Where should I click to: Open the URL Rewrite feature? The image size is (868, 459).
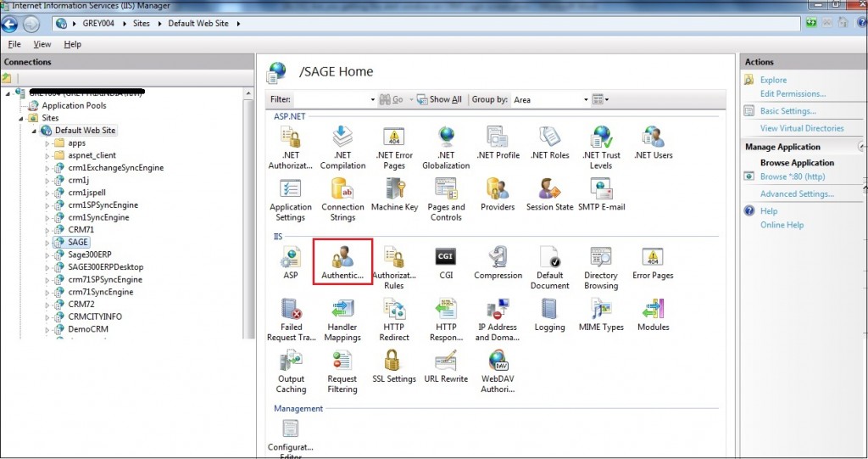coord(446,367)
